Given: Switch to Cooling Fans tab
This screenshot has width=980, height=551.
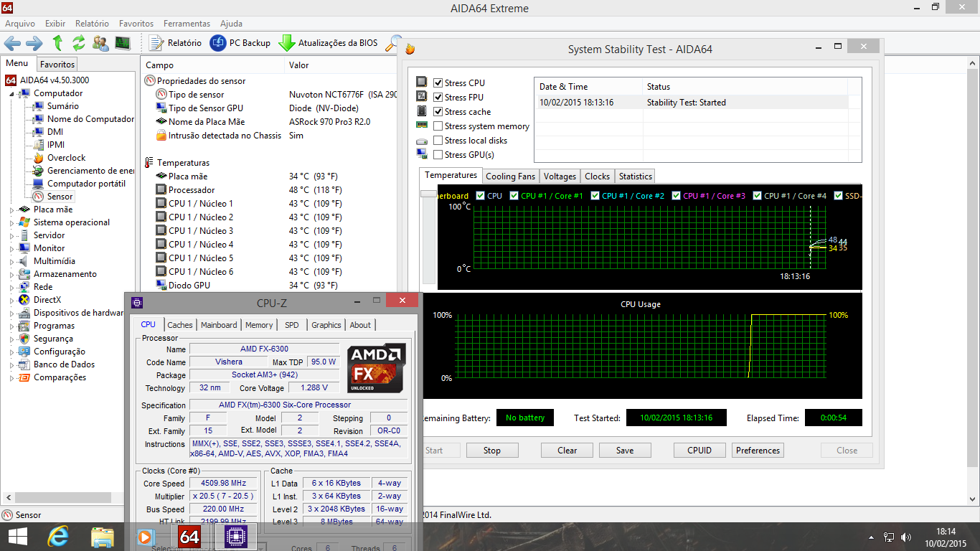Looking at the screenshot, I should 511,176.
